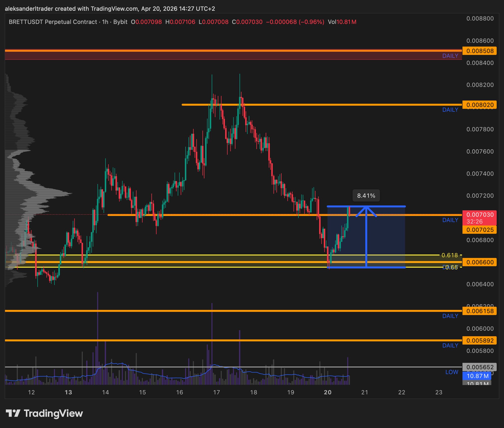This screenshot has width=504, height=428.
Task: Click the 0.66 Fibonacci level label
Action: [x=452, y=267]
